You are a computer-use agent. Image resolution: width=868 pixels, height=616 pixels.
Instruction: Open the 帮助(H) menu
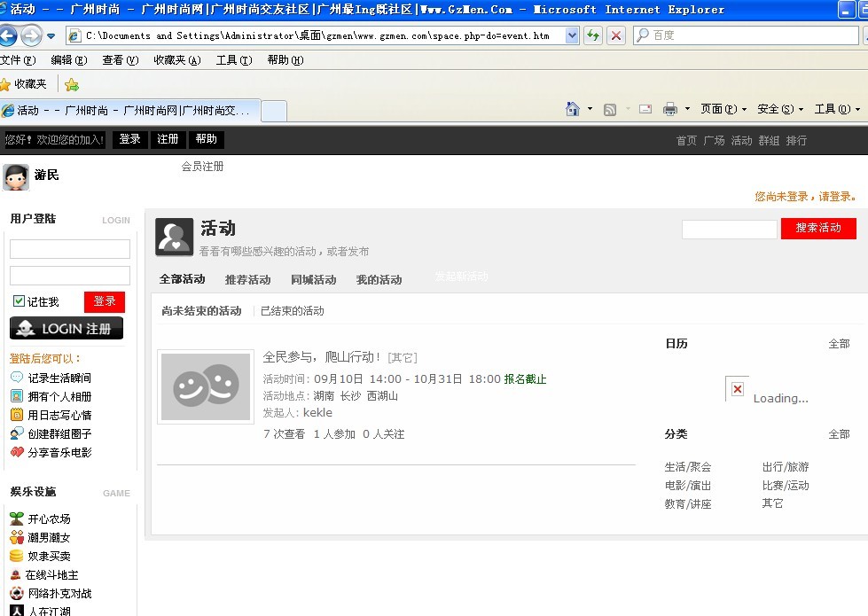(x=285, y=59)
